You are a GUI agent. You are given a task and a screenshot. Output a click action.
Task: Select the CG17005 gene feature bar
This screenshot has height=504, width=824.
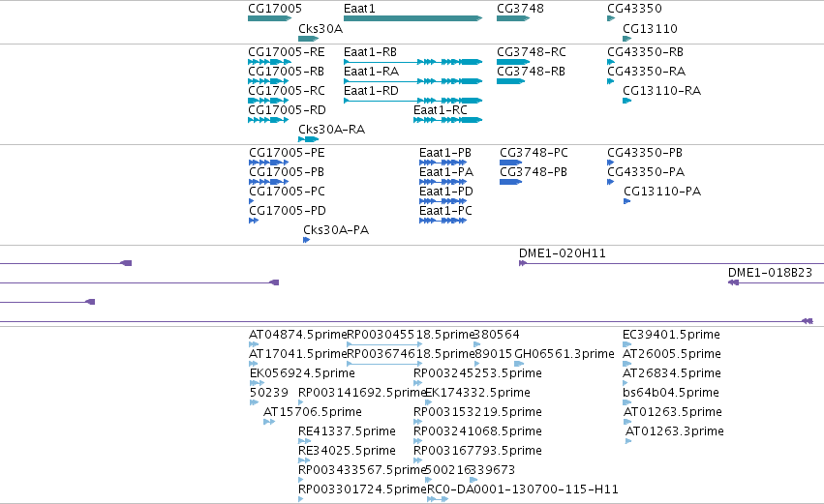269,18
